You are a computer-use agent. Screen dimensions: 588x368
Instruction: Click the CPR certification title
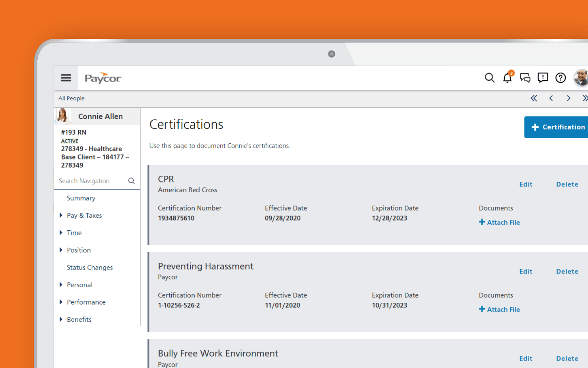(166, 179)
